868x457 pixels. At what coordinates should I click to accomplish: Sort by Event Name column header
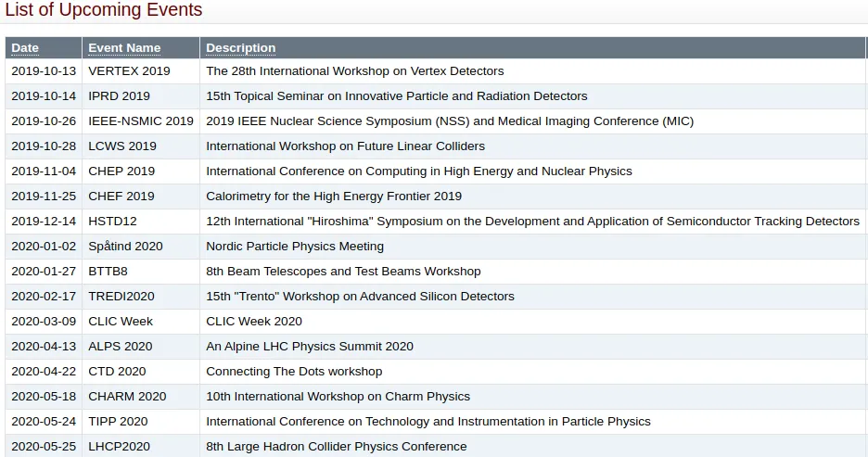click(124, 48)
